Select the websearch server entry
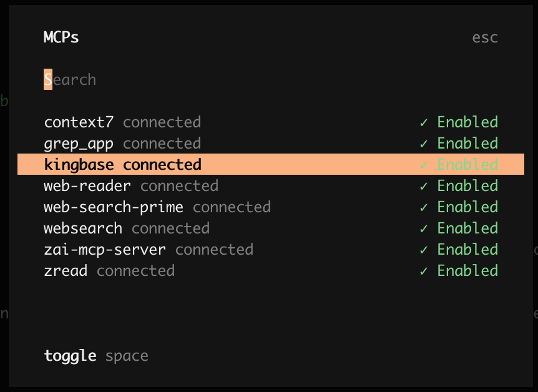The width and height of the screenshot is (538, 392). click(83, 228)
